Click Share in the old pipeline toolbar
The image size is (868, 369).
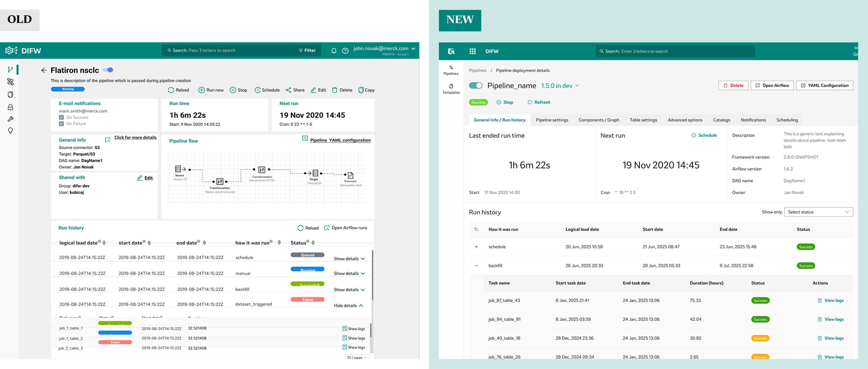295,90
